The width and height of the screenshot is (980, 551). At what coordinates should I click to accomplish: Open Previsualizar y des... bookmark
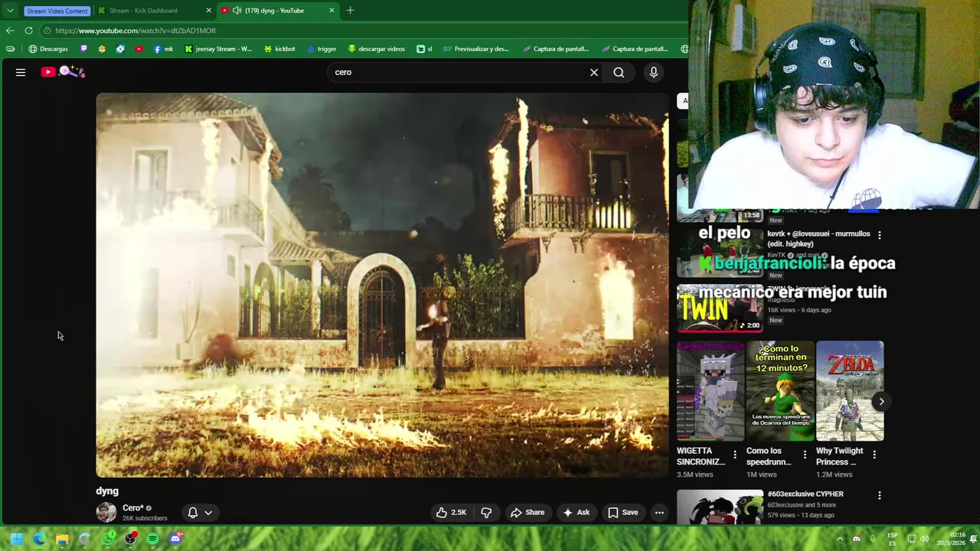click(475, 49)
